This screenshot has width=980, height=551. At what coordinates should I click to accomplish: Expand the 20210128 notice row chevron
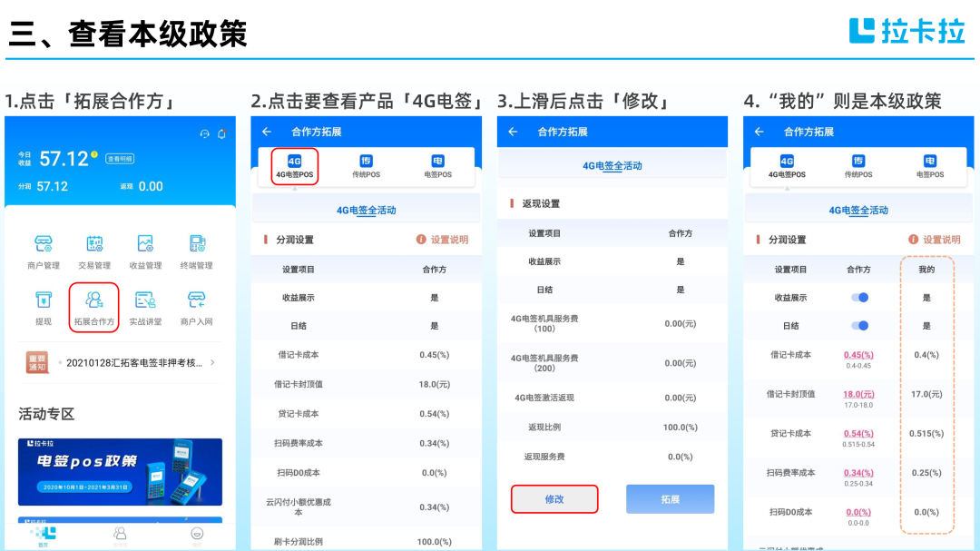pyautogui.click(x=213, y=363)
